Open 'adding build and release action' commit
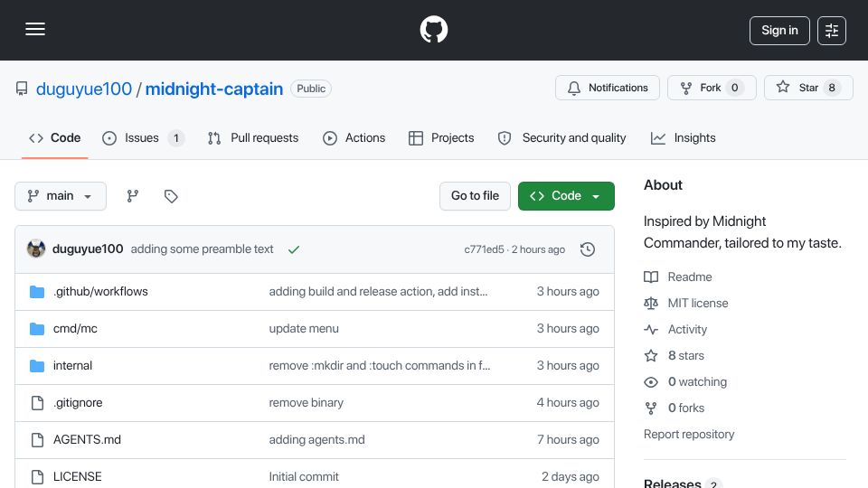 (378, 292)
